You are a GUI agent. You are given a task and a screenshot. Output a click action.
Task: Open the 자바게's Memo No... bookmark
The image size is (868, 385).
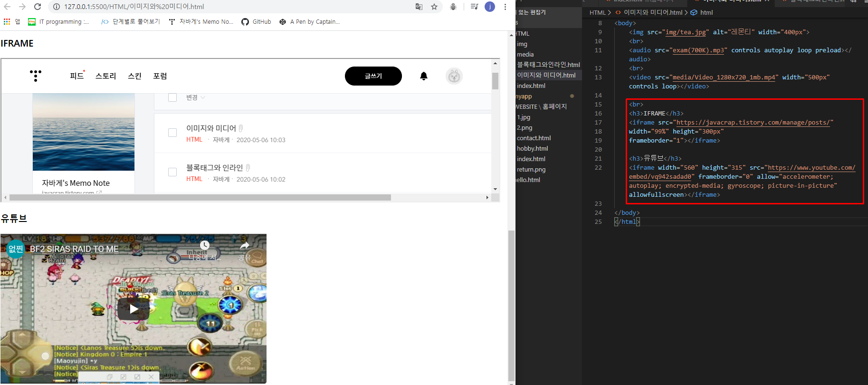point(201,21)
